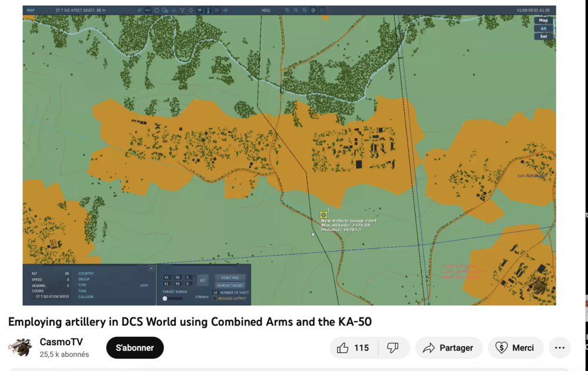
Task: Select the yellow vehicle group marker on map
Action: 323,215
